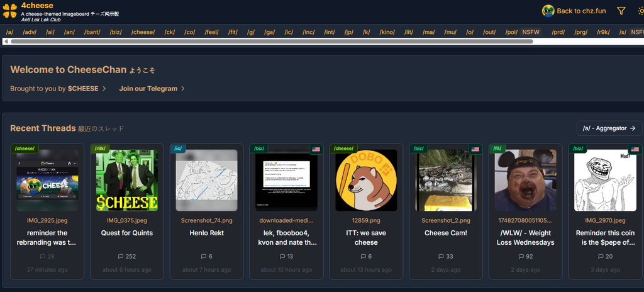
Task: Click /ic/ tag on Henlo Rekt card
Action: [178, 149]
